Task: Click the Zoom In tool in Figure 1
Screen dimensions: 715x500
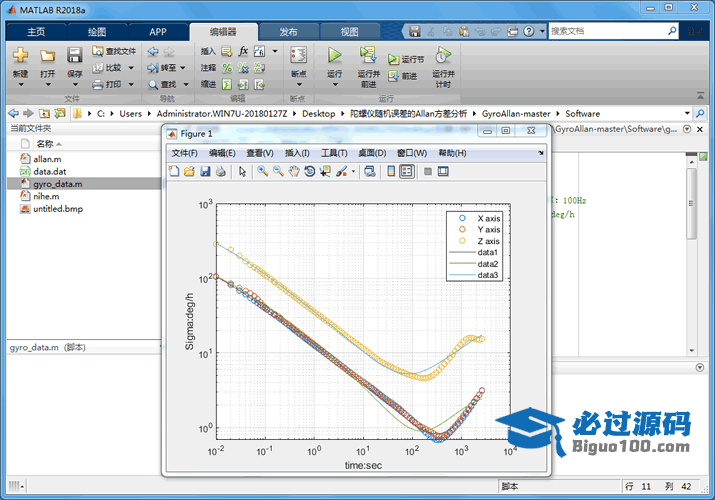Action: click(263, 171)
